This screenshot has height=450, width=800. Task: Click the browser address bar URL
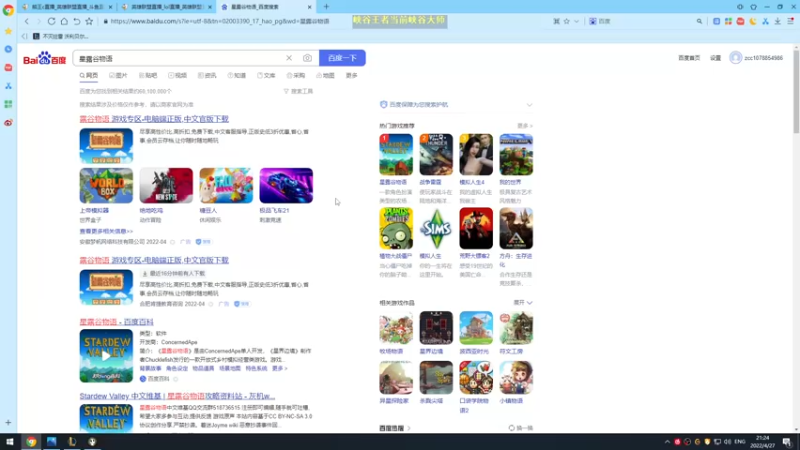(x=219, y=21)
